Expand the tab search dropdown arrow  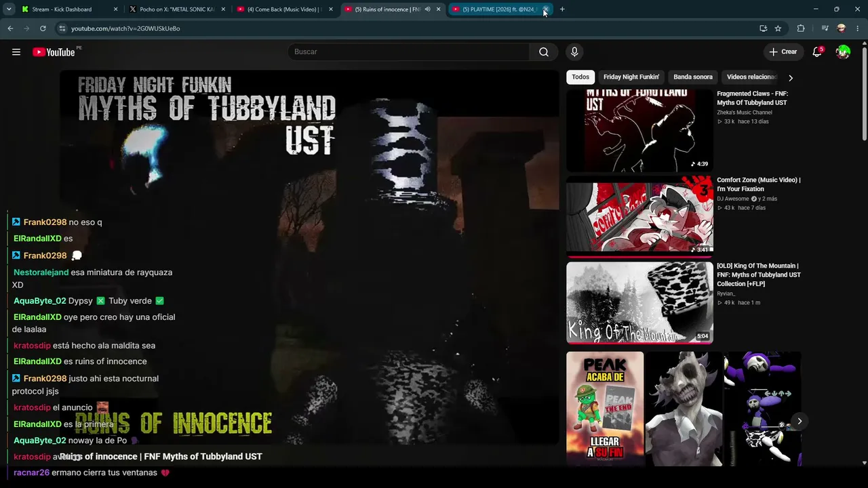tap(9, 9)
